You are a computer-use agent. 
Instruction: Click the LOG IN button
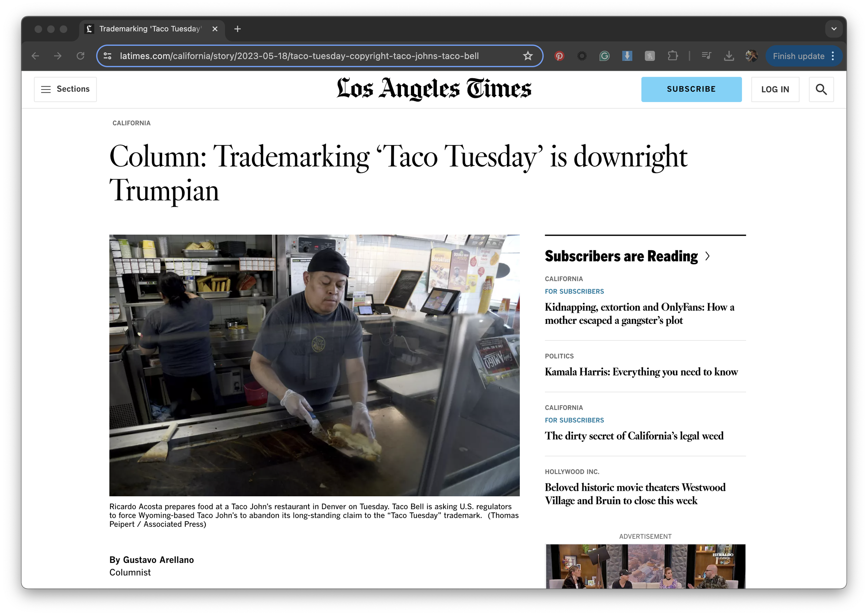click(775, 90)
